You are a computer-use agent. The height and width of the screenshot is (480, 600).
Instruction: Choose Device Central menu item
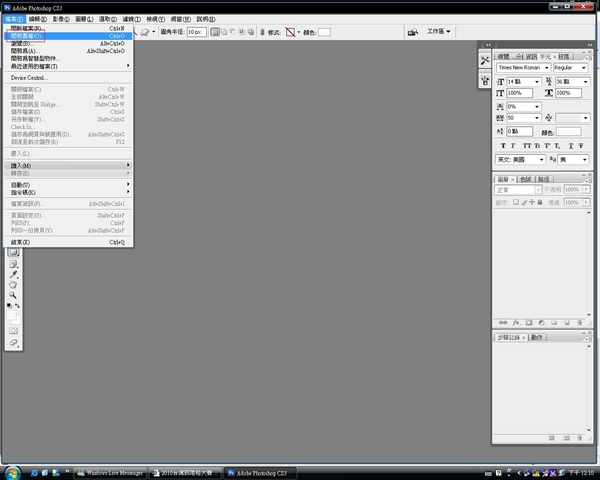pyautogui.click(x=68, y=78)
